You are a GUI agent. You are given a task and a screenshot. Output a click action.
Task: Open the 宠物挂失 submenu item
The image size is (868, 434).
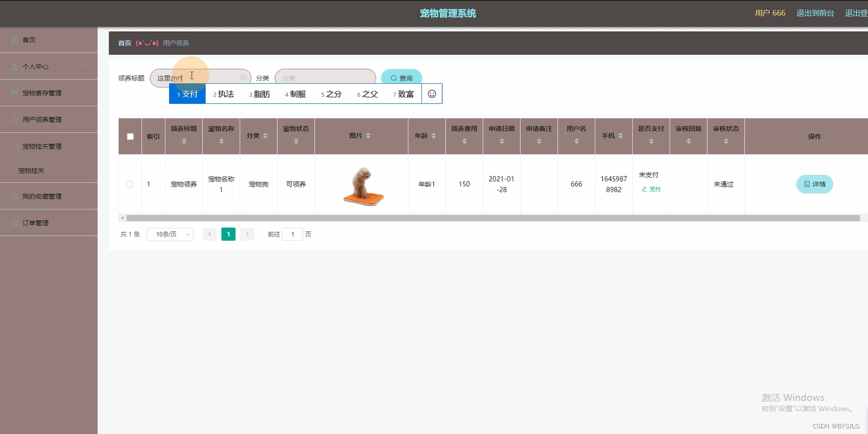point(49,171)
